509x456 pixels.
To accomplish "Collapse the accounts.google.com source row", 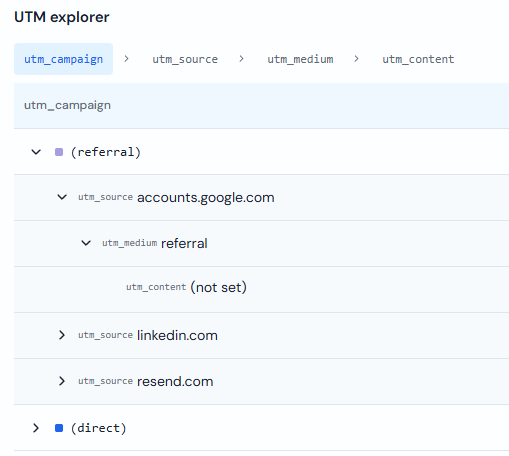I will (62, 197).
